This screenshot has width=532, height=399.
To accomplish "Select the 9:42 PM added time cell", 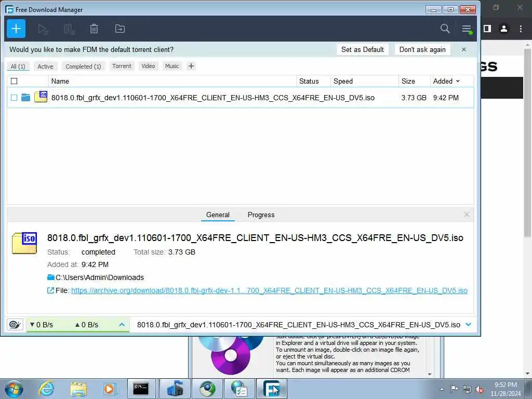I will click(446, 98).
